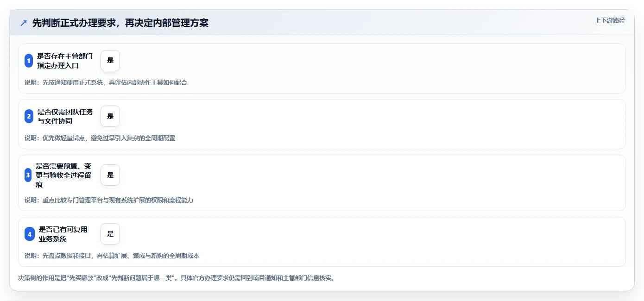This screenshot has width=644, height=301.
Task: Click the arrow icon beside the panel title
Action: click(x=24, y=23)
